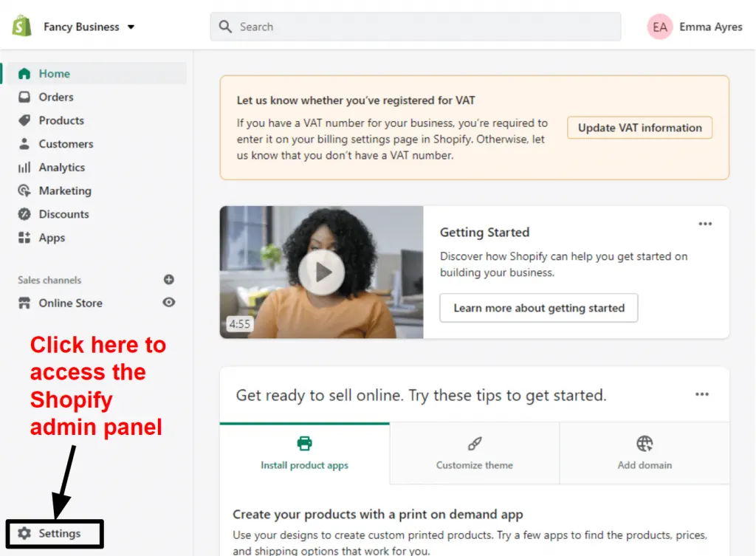Click the Discounts percent badge icon
Image resolution: width=756 pixels, height=556 pixels.
24,214
